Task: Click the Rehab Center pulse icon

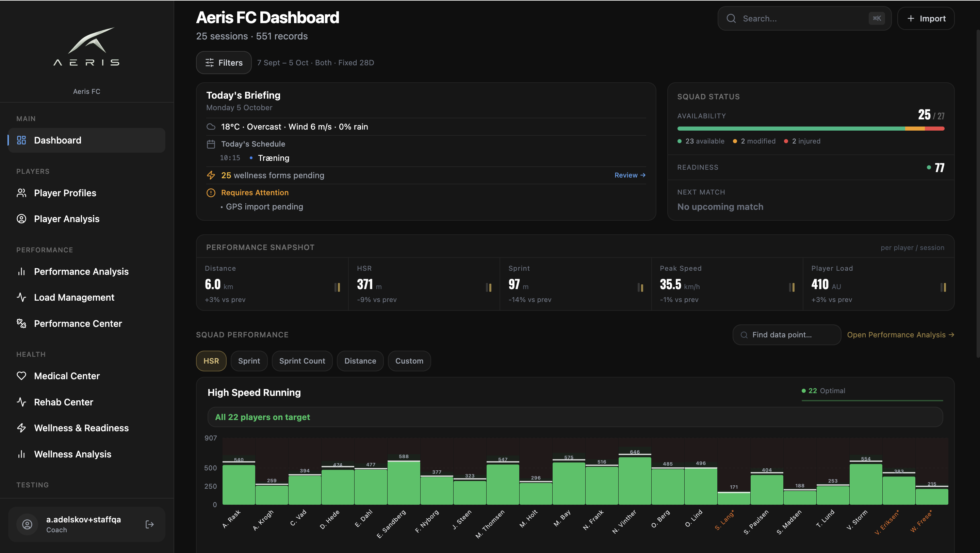Action: (x=21, y=402)
